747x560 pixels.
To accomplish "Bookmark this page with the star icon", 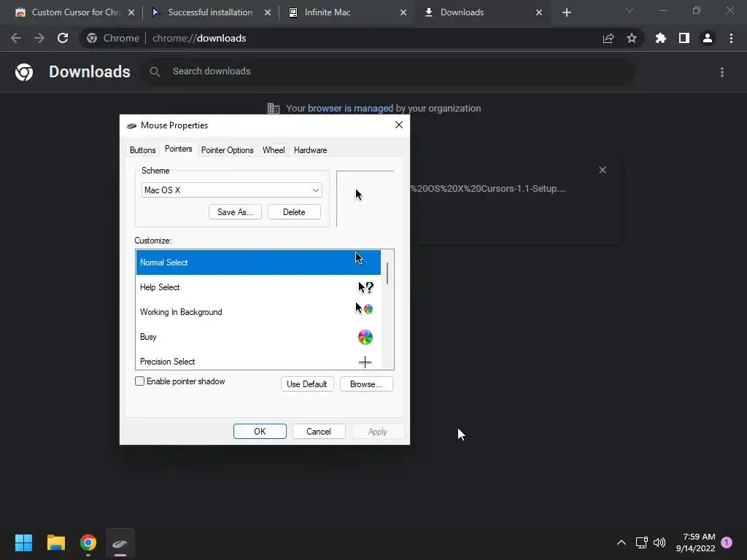I will 632,38.
